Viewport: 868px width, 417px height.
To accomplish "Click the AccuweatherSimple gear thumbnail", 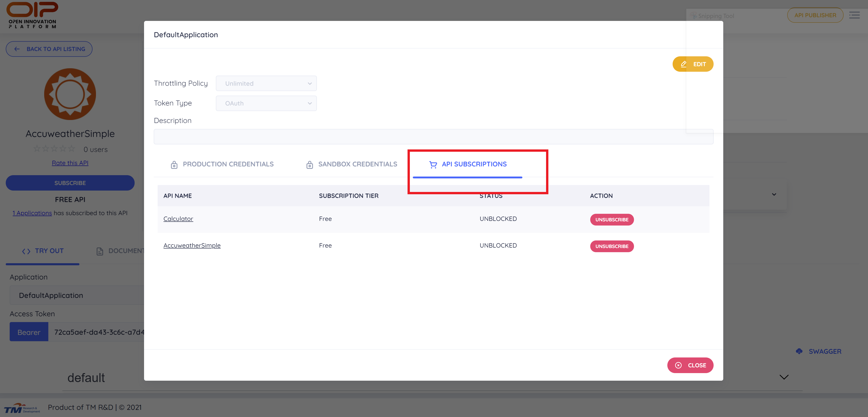I will tap(70, 94).
